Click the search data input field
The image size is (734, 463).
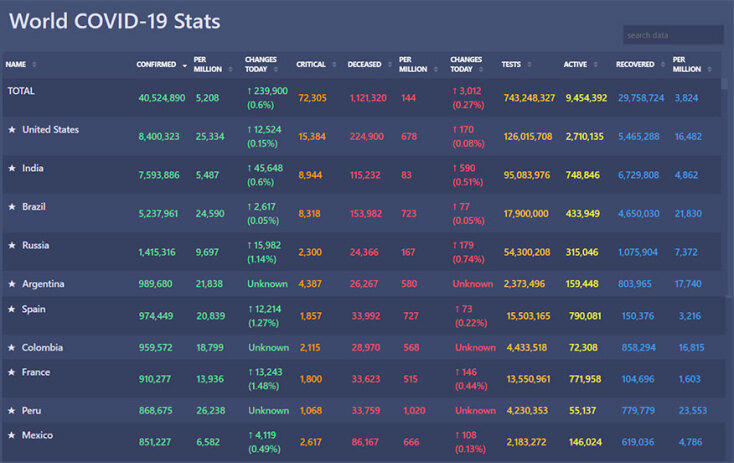click(672, 35)
